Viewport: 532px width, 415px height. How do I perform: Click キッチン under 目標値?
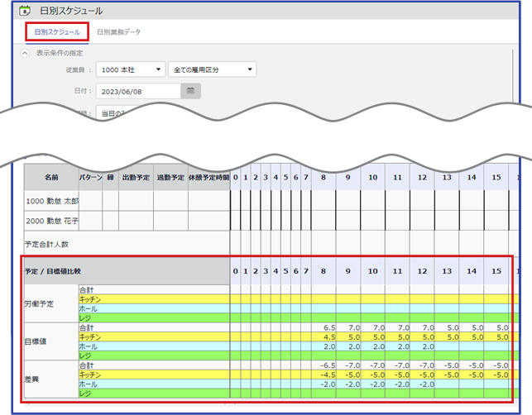(x=155, y=337)
